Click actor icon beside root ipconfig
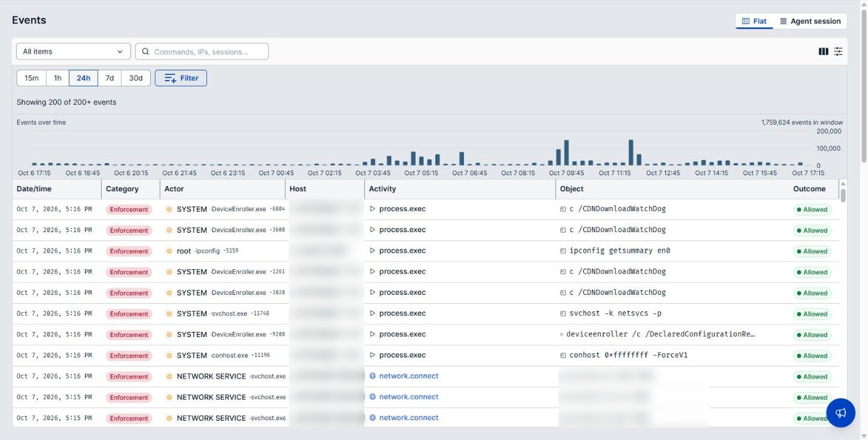The width and height of the screenshot is (868, 440). click(x=169, y=251)
